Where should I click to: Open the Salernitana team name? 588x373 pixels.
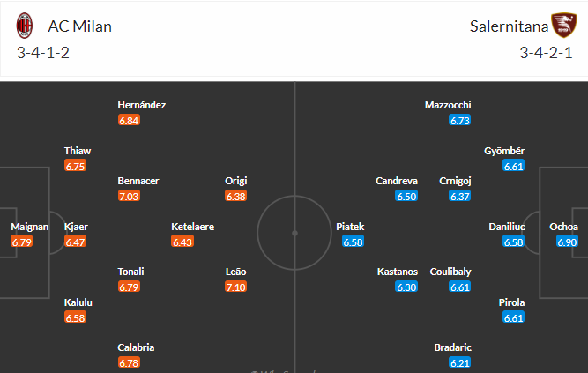[509, 26]
